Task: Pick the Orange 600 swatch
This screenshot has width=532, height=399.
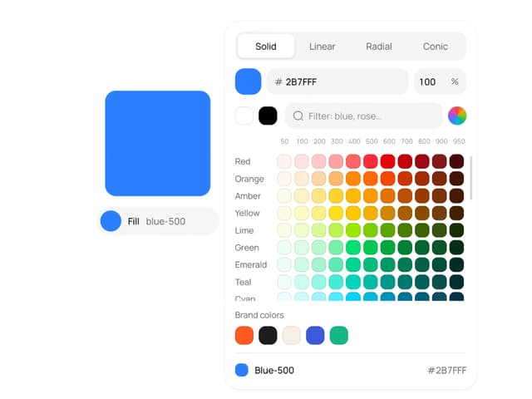Action: coord(387,179)
